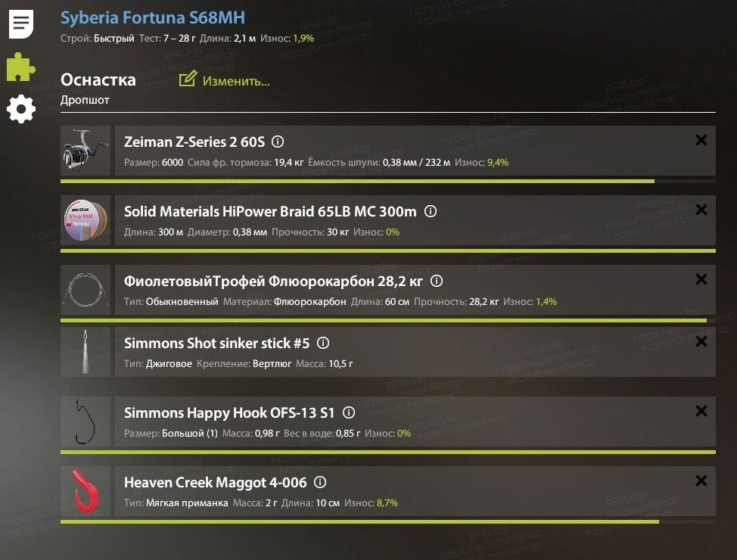Click the reel wear progress bar
The height and width of the screenshot is (560, 737).
(387, 181)
